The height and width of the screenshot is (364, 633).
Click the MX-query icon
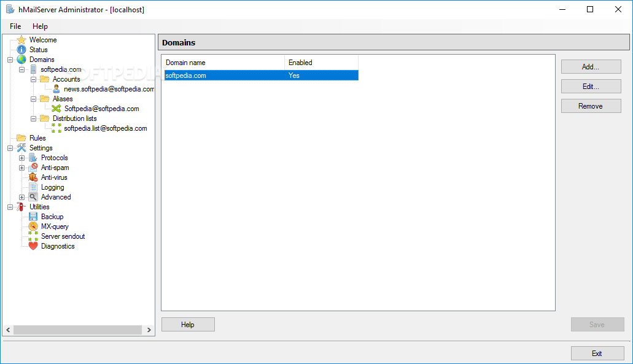tap(33, 227)
